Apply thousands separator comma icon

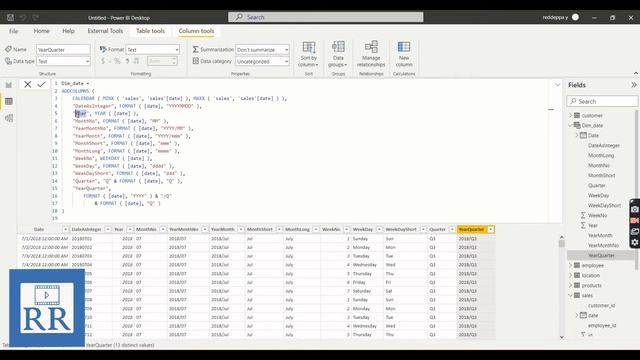pyautogui.click(x=127, y=61)
